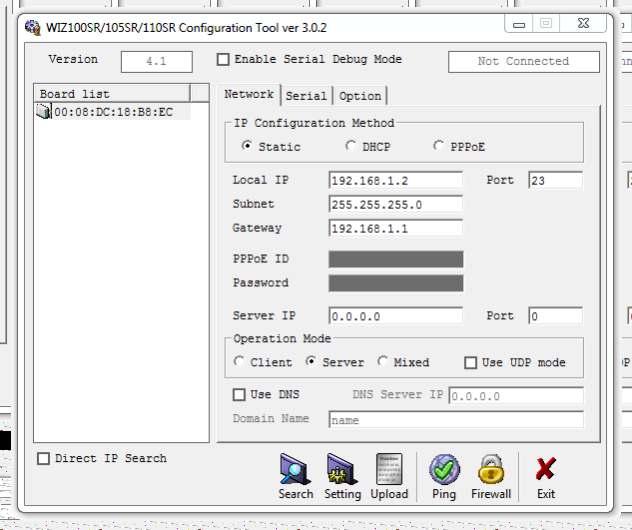Click the Version field showing 4.1
This screenshot has height=530, width=632.
tap(157, 62)
